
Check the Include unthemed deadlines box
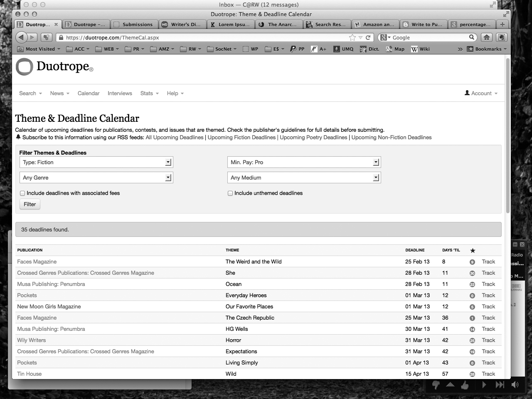click(230, 193)
